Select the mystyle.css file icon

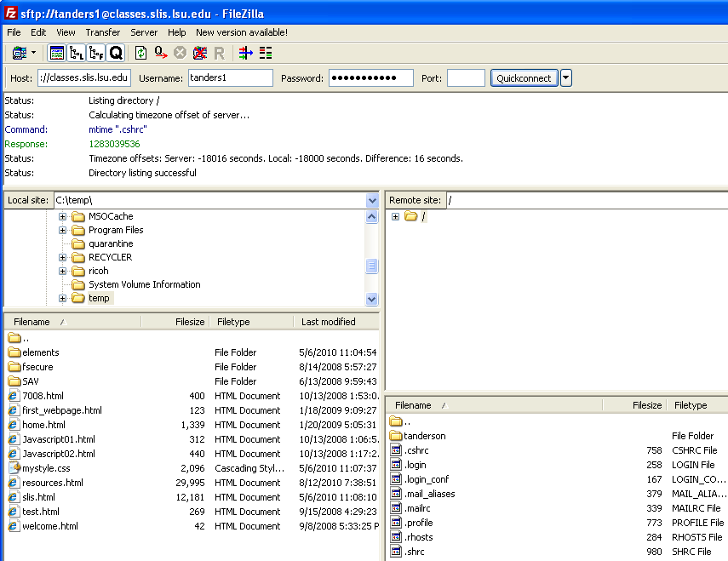[14, 468]
